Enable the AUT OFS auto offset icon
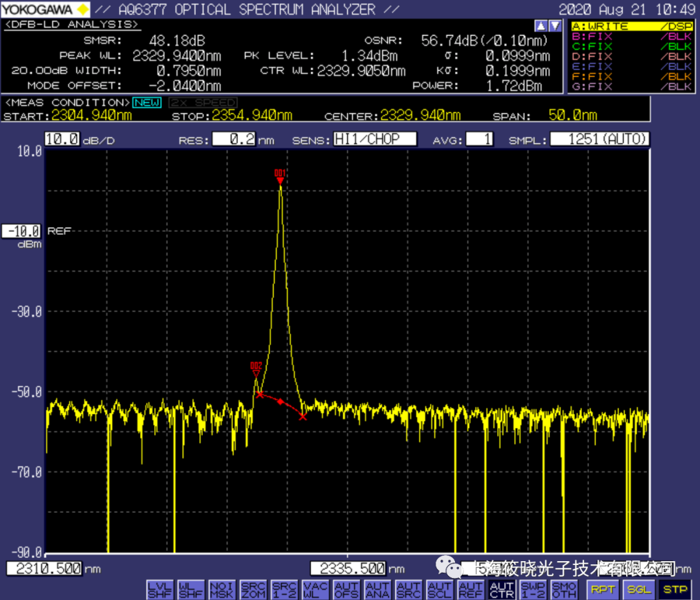Viewport: 700px width, 600px height. coord(346,590)
